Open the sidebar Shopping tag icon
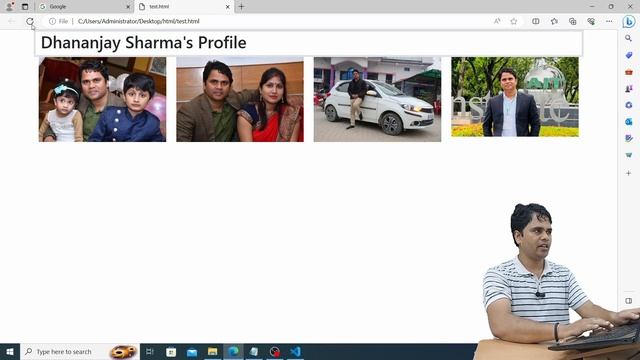 tap(629, 55)
